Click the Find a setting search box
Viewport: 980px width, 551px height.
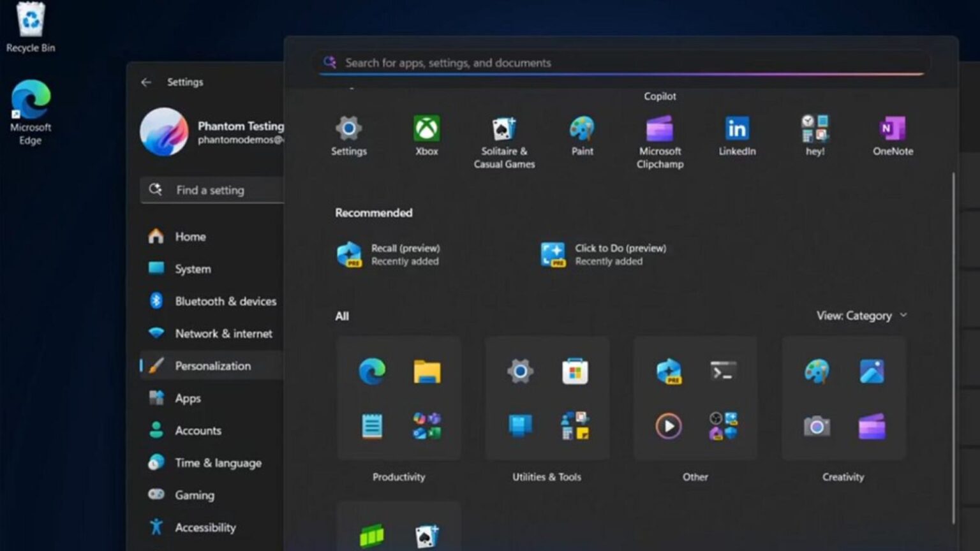(x=212, y=190)
